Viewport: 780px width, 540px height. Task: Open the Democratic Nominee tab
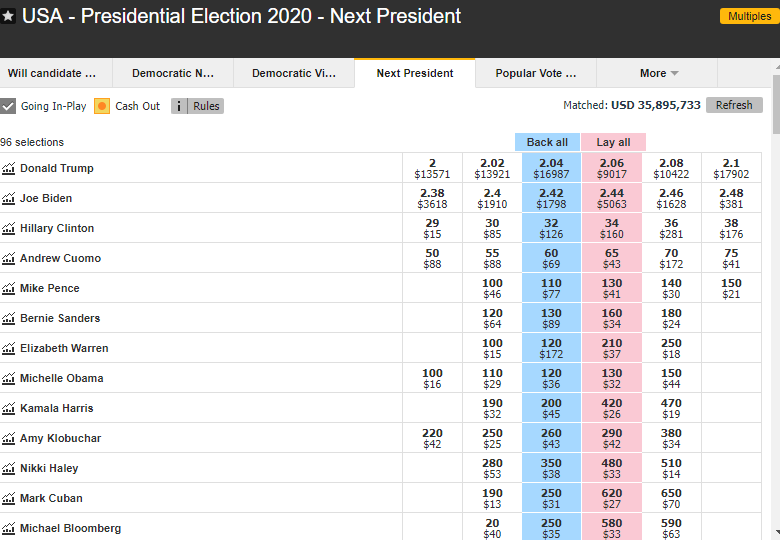click(173, 73)
